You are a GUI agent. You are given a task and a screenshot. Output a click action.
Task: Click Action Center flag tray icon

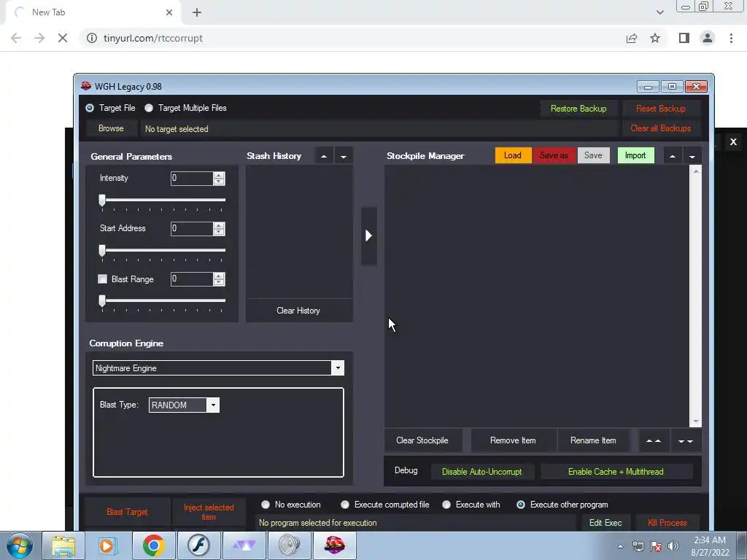[x=656, y=546]
